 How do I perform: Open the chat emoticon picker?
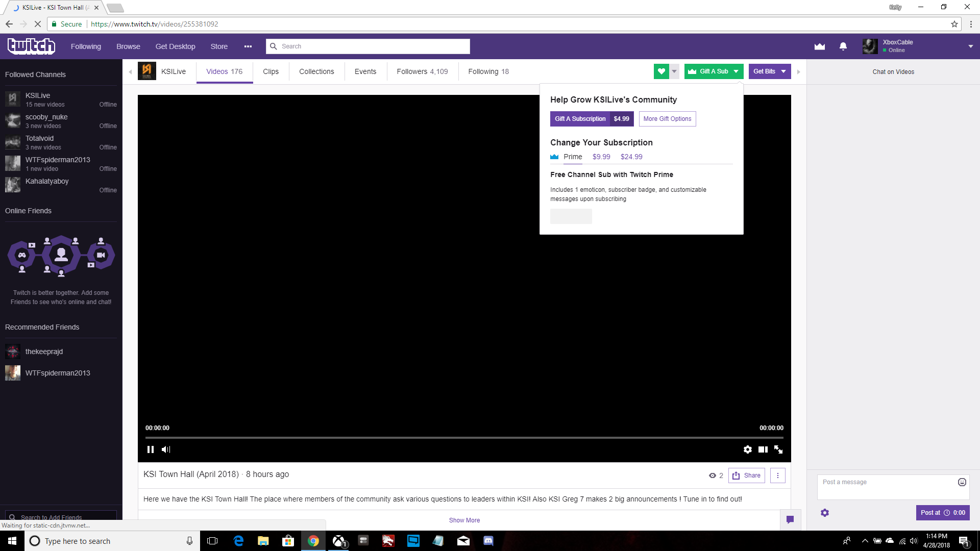point(962,482)
